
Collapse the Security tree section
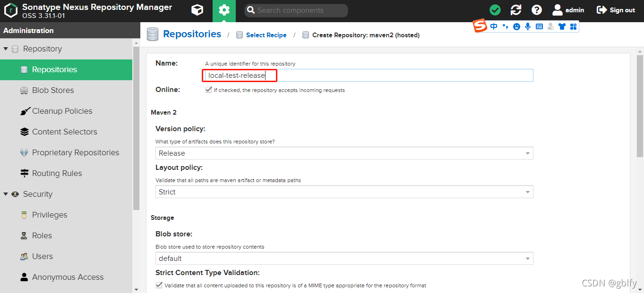point(6,194)
